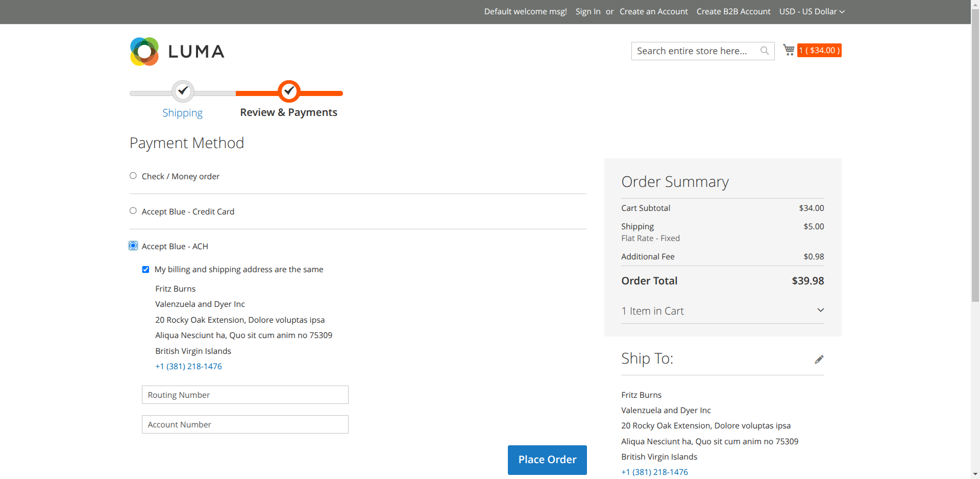Click the Review & Payments step checkmark
980x479 pixels.
click(289, 91)
